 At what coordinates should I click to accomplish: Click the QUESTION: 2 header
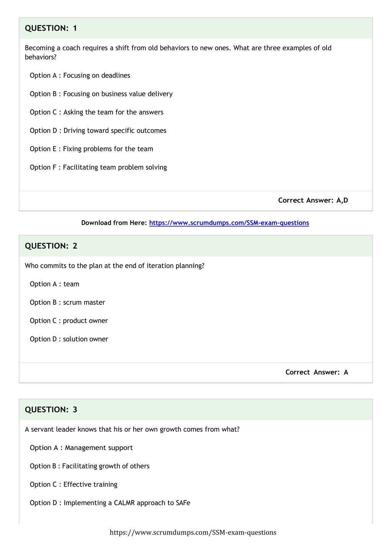coord(196,246)
